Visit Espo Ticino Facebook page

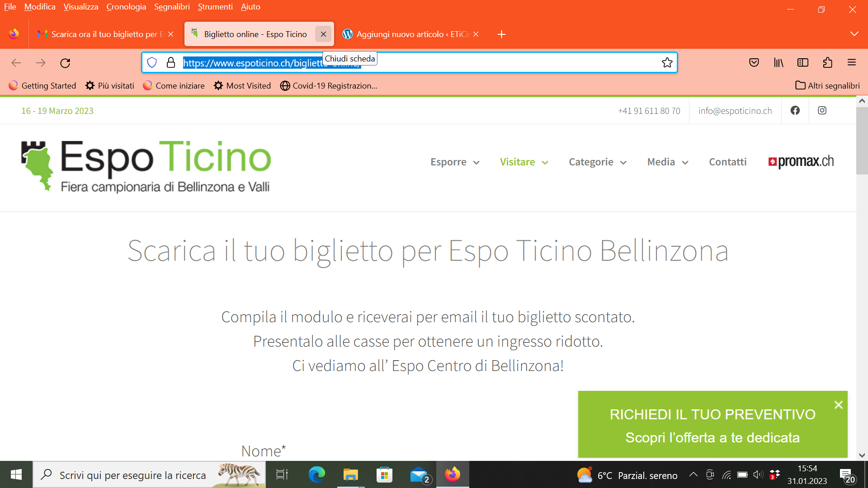tap(795, 111)
